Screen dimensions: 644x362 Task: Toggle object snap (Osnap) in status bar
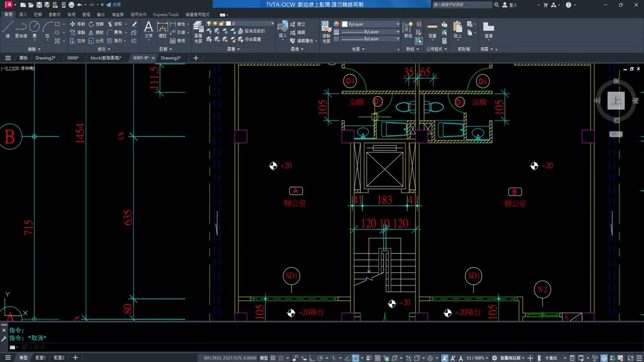[x=356, y=358]
